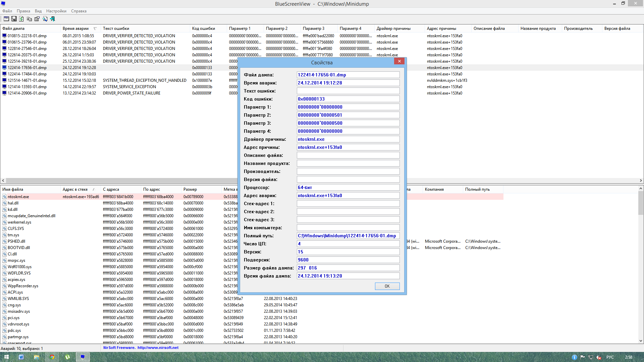The image size is (644, 362).
Task: Open Properties via toolbar icon
Action: pos(37,19)
